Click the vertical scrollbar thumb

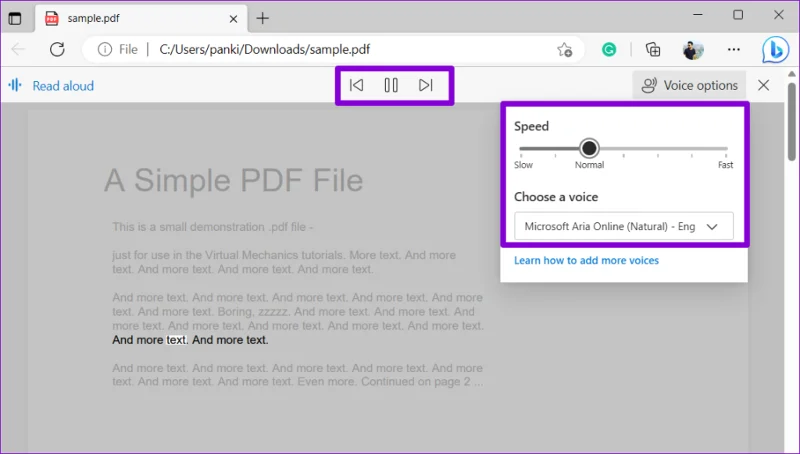[x=791, y=121]
